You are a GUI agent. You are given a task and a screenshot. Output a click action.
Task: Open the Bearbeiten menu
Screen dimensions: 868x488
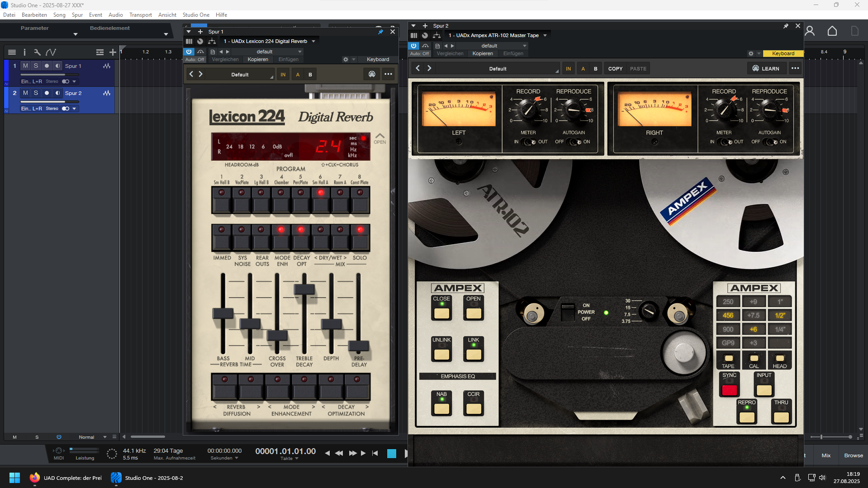tap(34, 15)
